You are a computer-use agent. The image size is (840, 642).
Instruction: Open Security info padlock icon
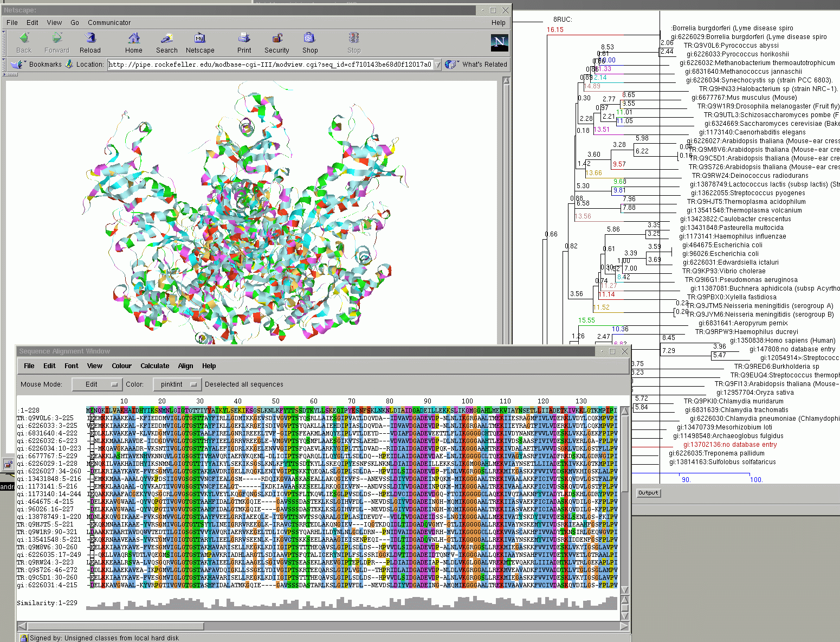(277, 38)
